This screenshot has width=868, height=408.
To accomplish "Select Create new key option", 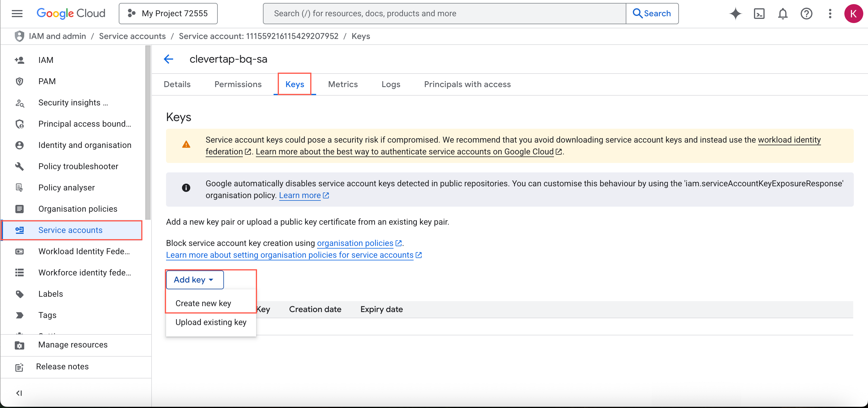I will 203,303.
